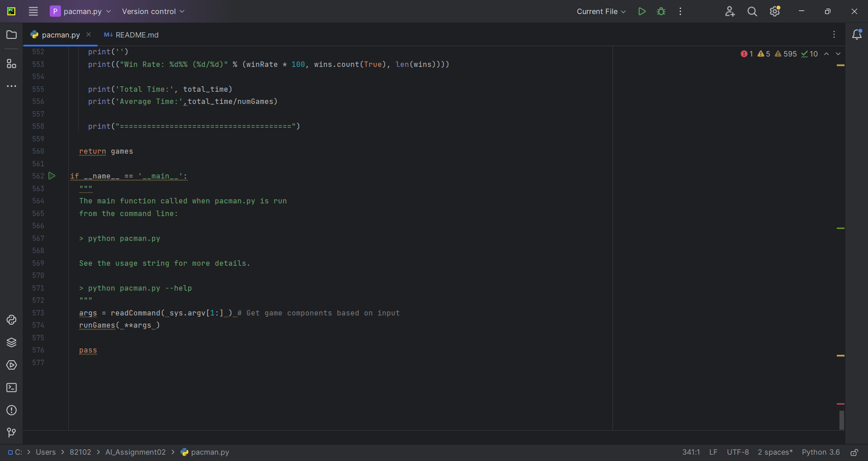Toggle file read-only with the lock icon
Viewport: 868px width, 461px height.
point(855,452)
